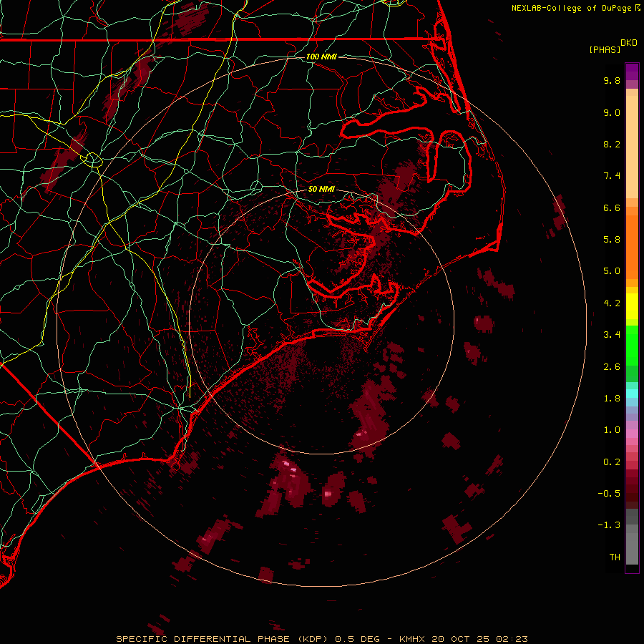644x644 pixels.
Task: Click the 100 NMI range ring label
Action: [321, 57]
